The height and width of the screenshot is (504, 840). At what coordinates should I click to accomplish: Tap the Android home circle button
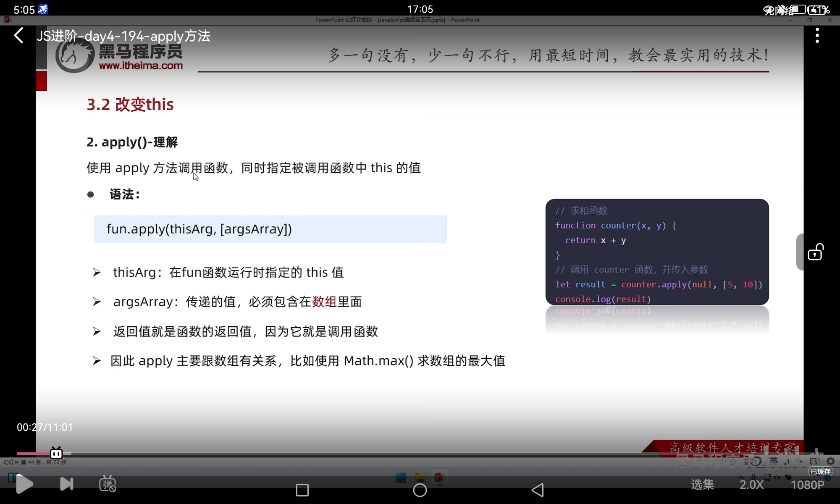point(420,490)
